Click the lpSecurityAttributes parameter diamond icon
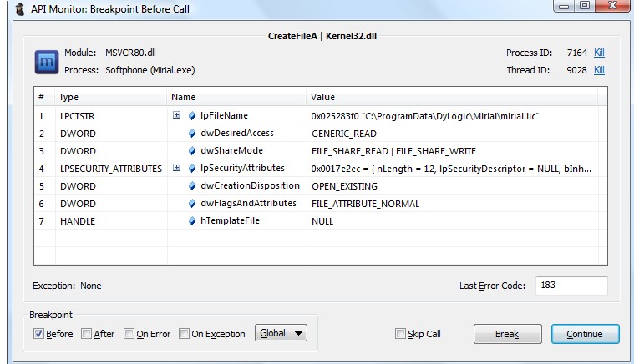The height and width of the screenshot is (364, 634). [192, 168]
